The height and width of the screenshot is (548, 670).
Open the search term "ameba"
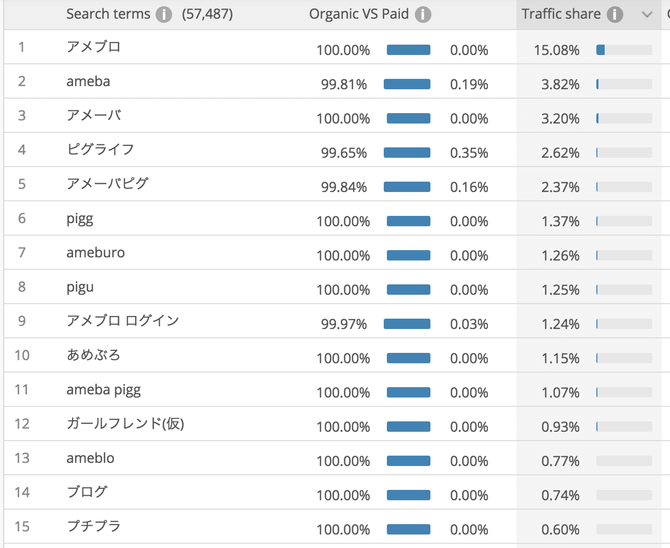[x=88, y=82]
